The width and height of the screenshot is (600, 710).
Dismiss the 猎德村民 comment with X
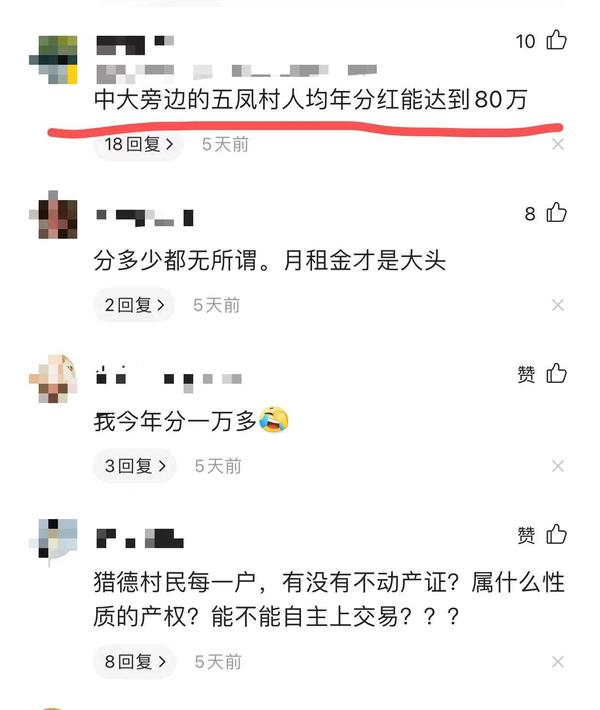[558, 662]
